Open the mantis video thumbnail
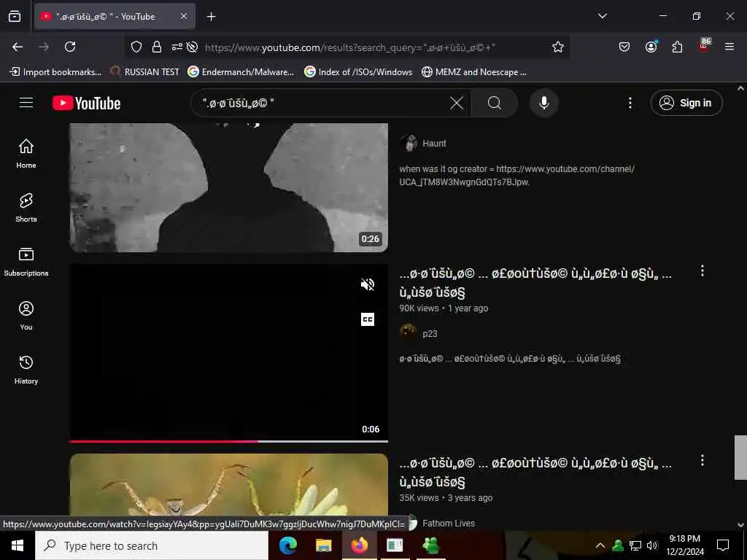This screenshot has height=560, width=747. click(x=228, y=484)
